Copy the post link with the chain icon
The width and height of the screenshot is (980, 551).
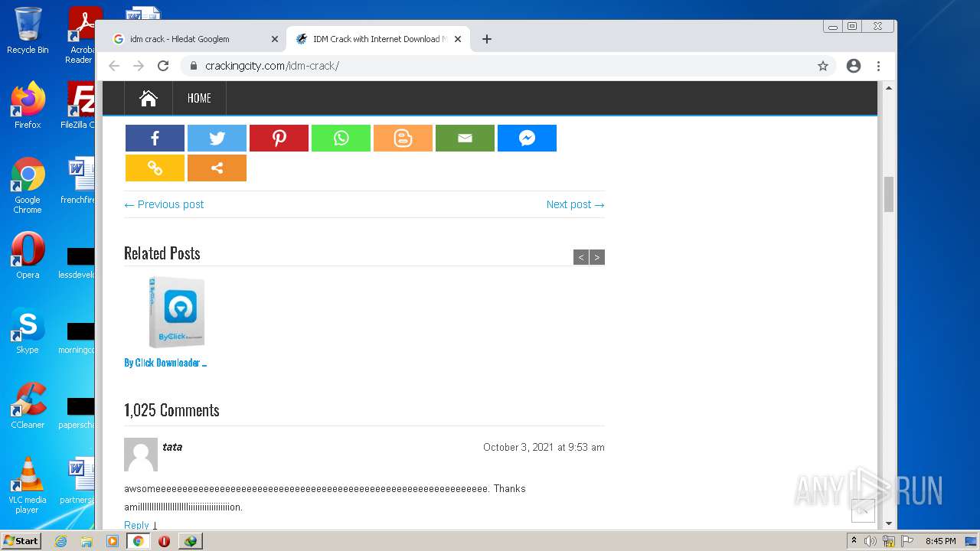(x=155, y=168)
